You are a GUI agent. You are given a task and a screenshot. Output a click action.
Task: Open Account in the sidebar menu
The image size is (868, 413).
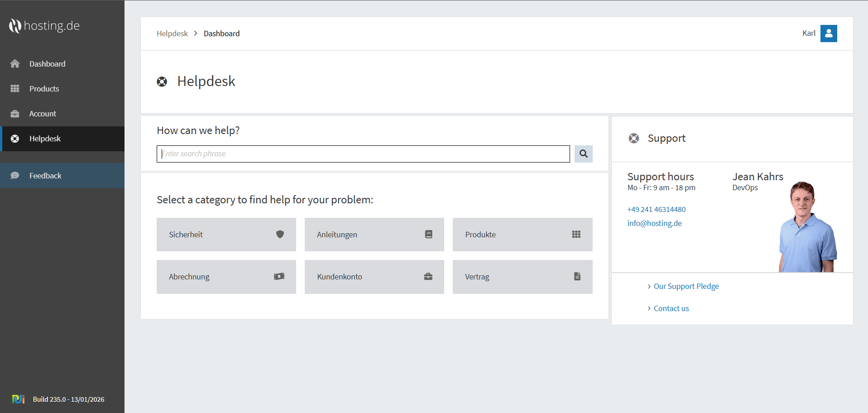[62, 114]
